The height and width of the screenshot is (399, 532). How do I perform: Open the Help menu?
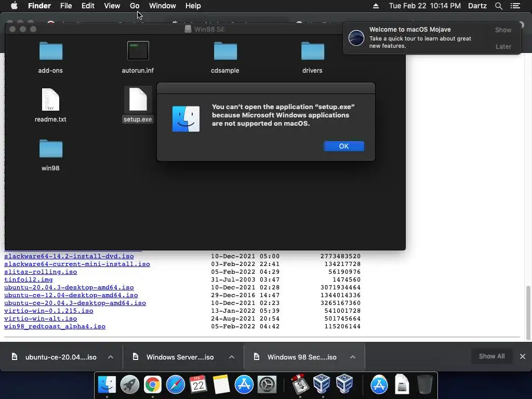(x=193, y=6)
